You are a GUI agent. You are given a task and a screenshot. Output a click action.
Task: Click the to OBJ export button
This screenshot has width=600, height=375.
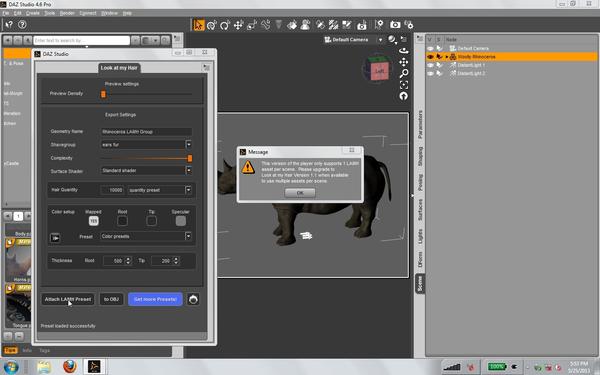click(111, 299)
